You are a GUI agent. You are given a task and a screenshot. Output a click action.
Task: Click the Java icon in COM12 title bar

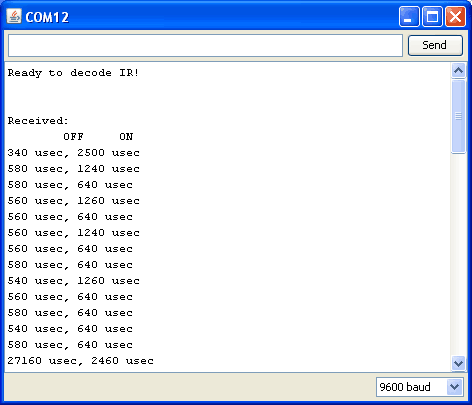[14, 16]
